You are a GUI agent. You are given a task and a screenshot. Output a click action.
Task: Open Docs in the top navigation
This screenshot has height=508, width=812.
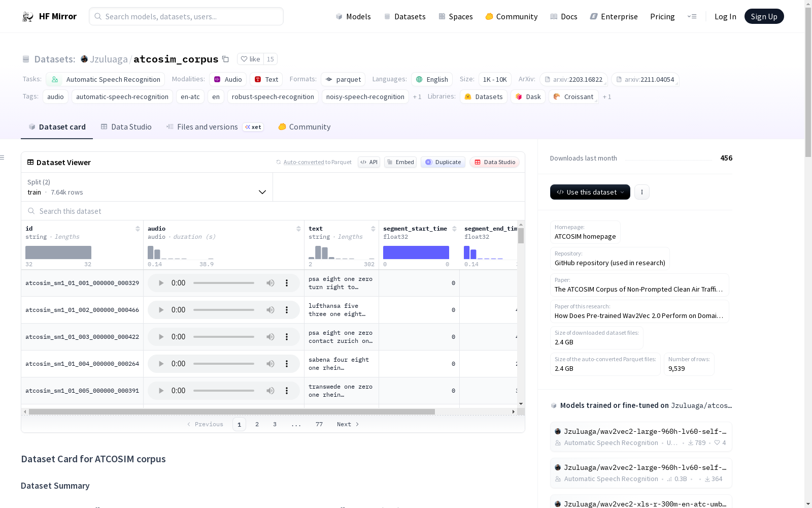564,17
